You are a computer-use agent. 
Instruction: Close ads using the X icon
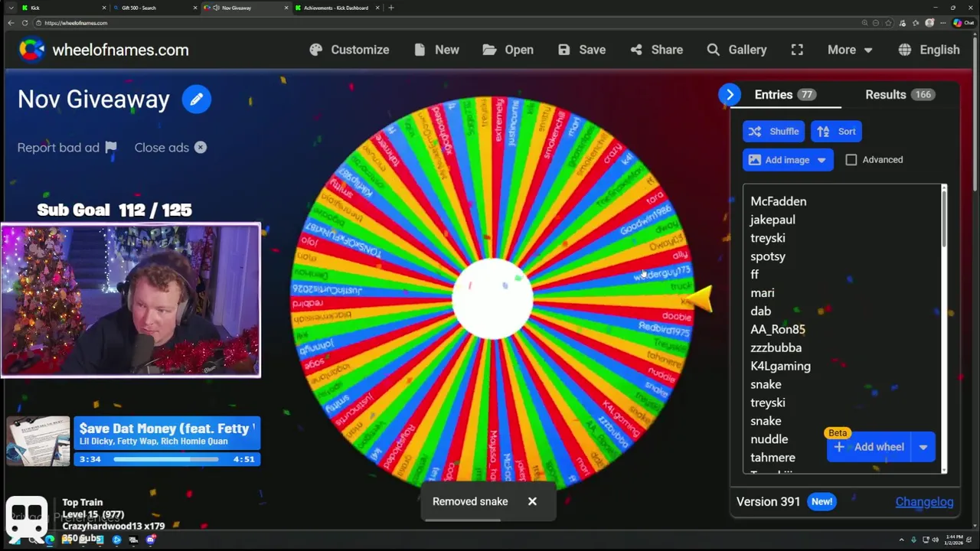click(201, 148)
